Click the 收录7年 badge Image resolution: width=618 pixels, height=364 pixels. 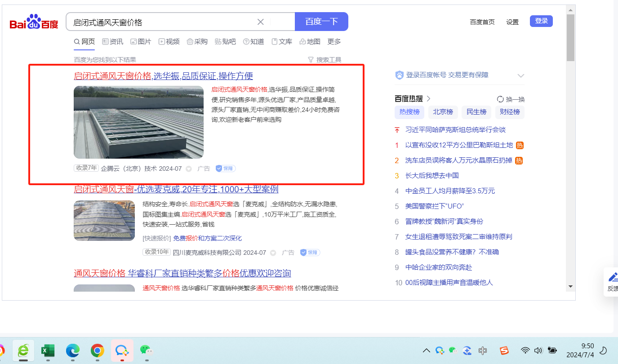pyautogui.click(x=86, y=168)
